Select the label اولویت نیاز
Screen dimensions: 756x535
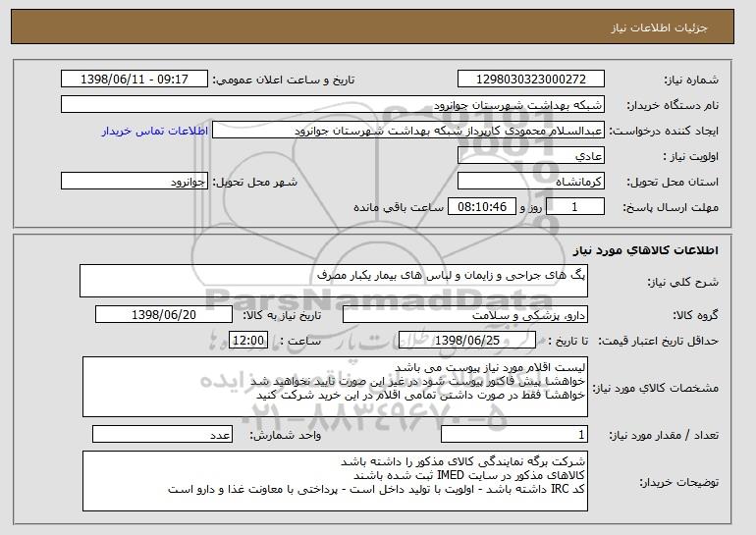[691, 156]
